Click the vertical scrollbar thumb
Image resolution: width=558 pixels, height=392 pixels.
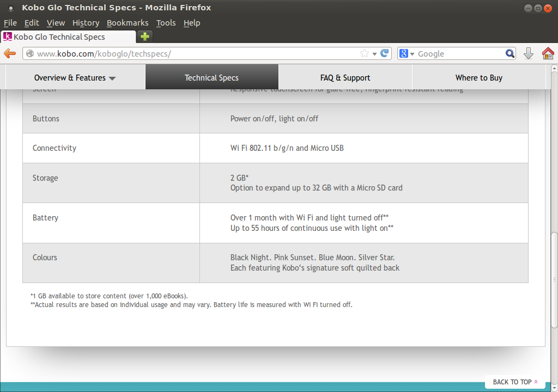[x=554, y=280]
